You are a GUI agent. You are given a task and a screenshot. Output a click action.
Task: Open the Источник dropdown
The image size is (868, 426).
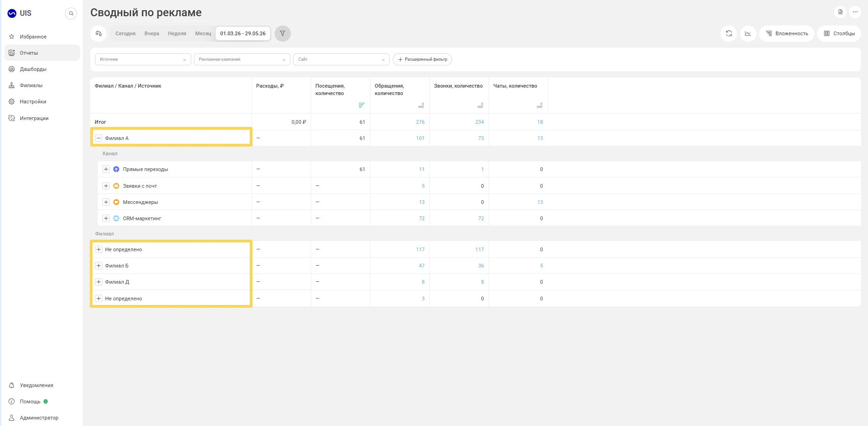pyautogui.click(x=143, y=59)
